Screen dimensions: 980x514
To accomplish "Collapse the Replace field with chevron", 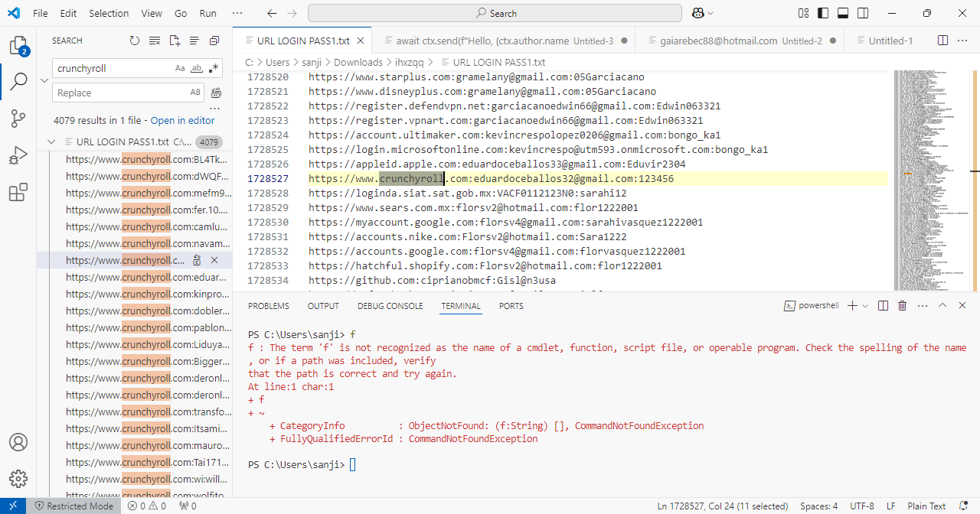I will (44, 80).
